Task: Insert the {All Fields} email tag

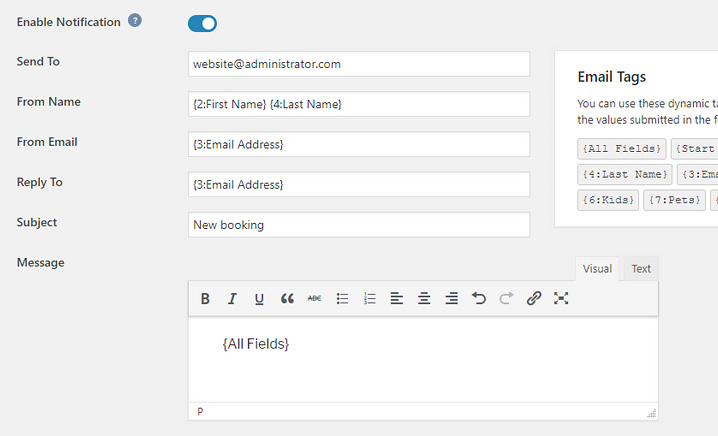Action: [621, 149]
